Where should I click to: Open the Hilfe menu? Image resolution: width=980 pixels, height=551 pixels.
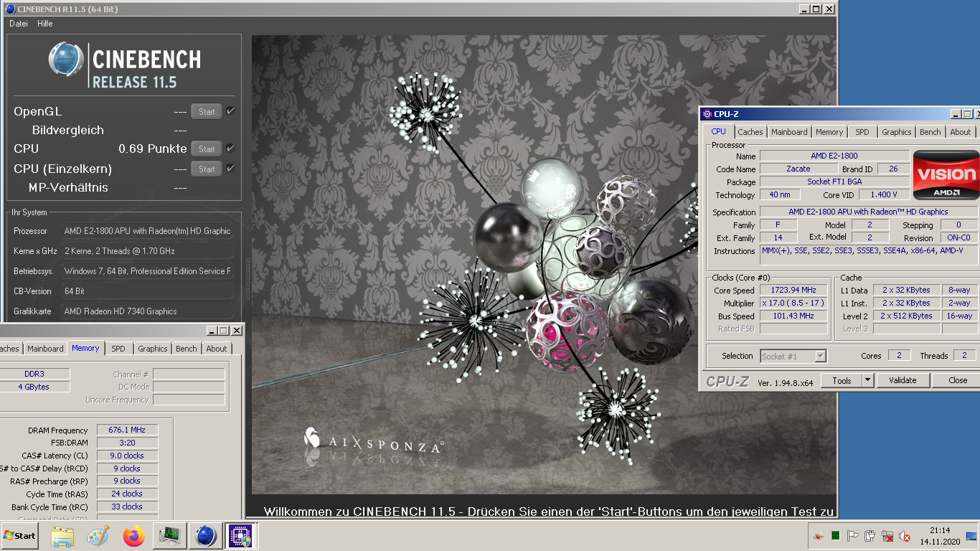coord(45,24)
